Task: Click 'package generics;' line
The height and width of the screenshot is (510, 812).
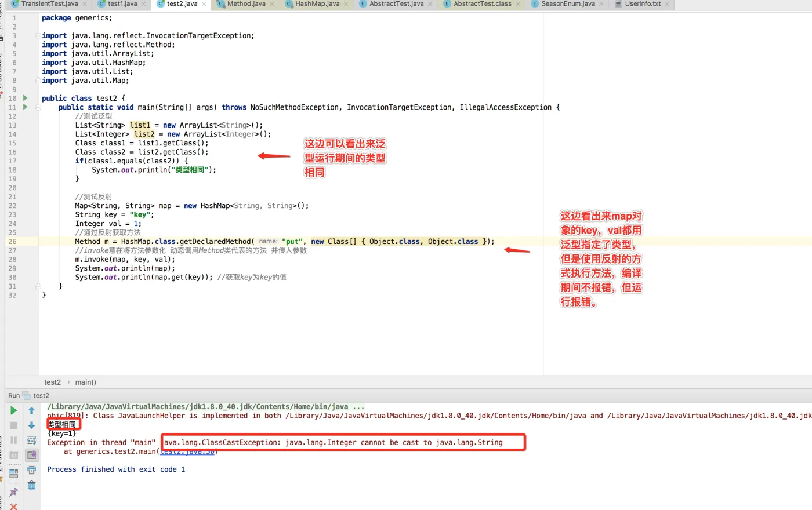Action: pos(77,18)
